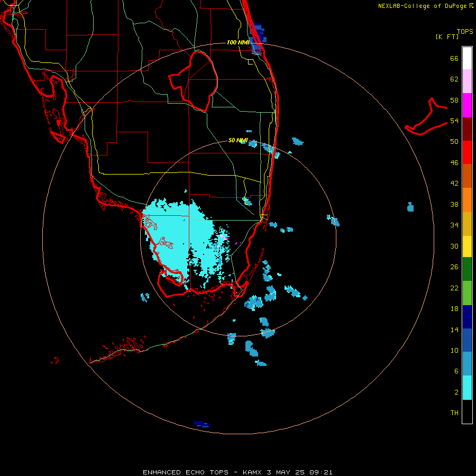Select the 42 legend value
Image resolution: width=476 pixels, height=476 pixels.
click(x=454, y=183)
